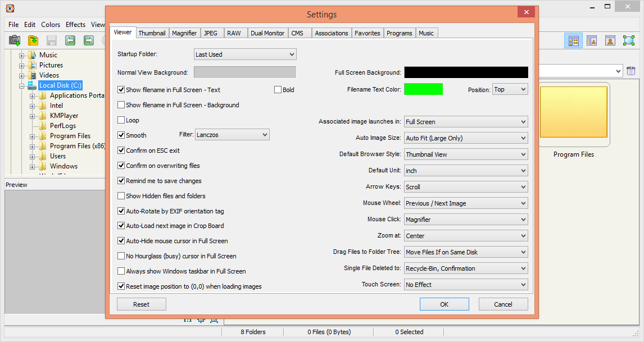This screenshot has width=644, height=342.
Task: Open the Favorites settings tab
Action: (x=368, y=33)
